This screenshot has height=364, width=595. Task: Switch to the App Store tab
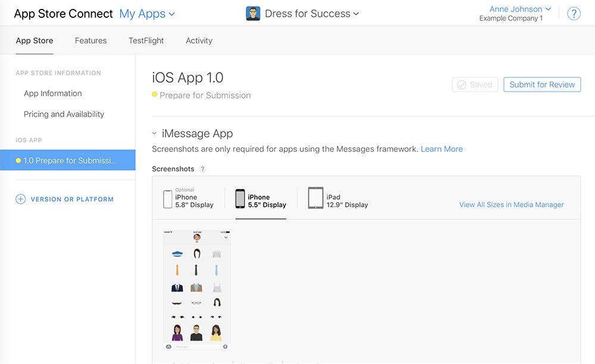pyautogui.click(x=35, y=40)
